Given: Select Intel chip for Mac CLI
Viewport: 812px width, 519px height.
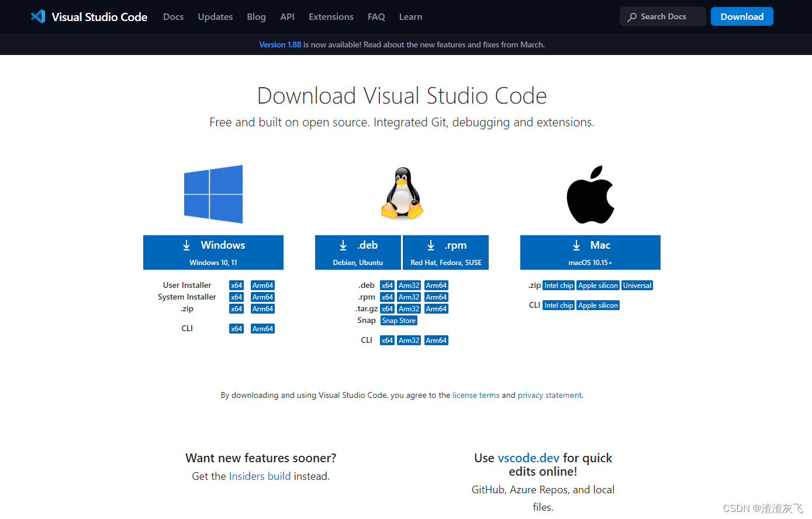Looking at the screenshot, I should pos(559,305).
